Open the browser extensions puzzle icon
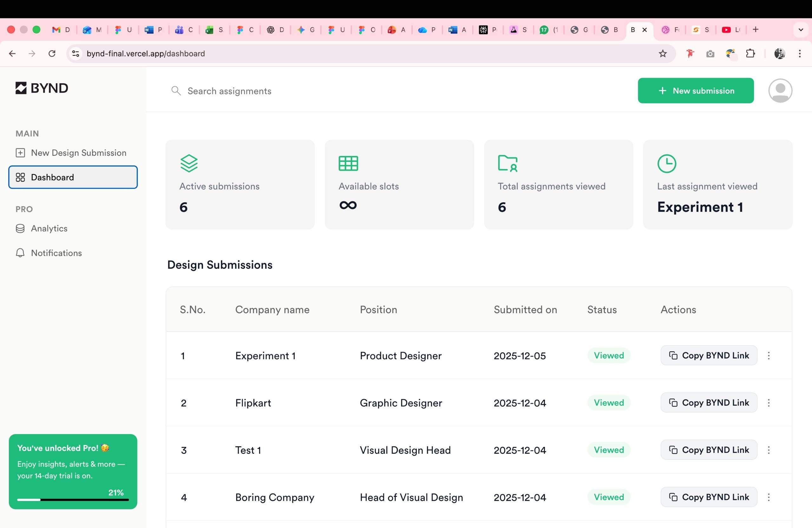 click(750, 54)
